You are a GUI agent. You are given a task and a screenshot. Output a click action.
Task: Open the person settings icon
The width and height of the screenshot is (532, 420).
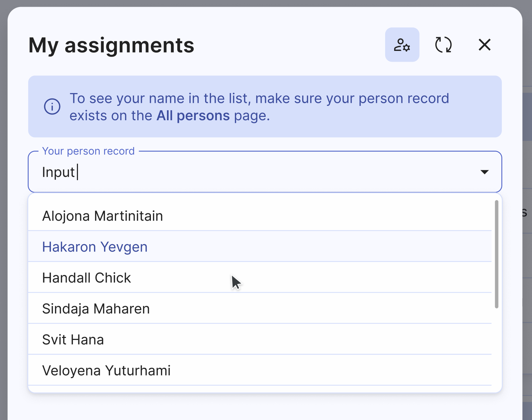402,45
